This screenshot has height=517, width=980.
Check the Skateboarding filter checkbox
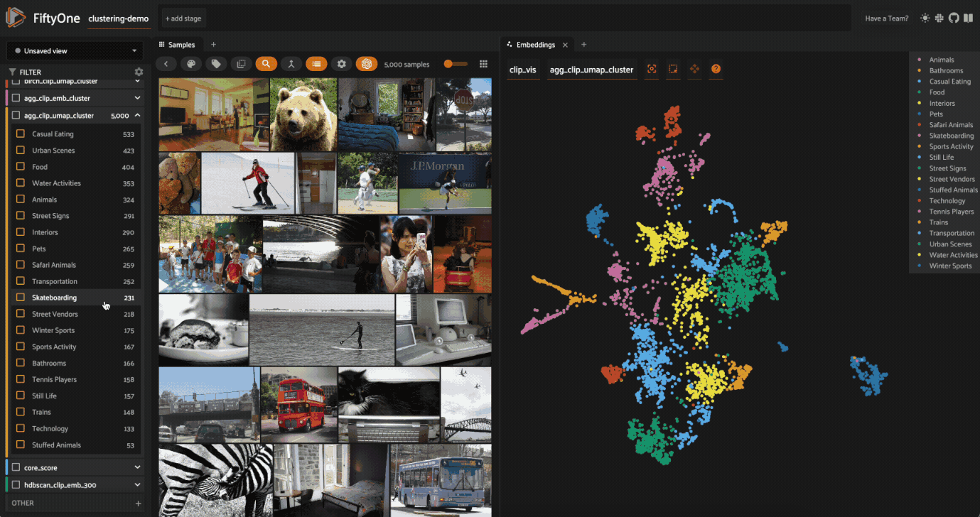pos(21,298)
